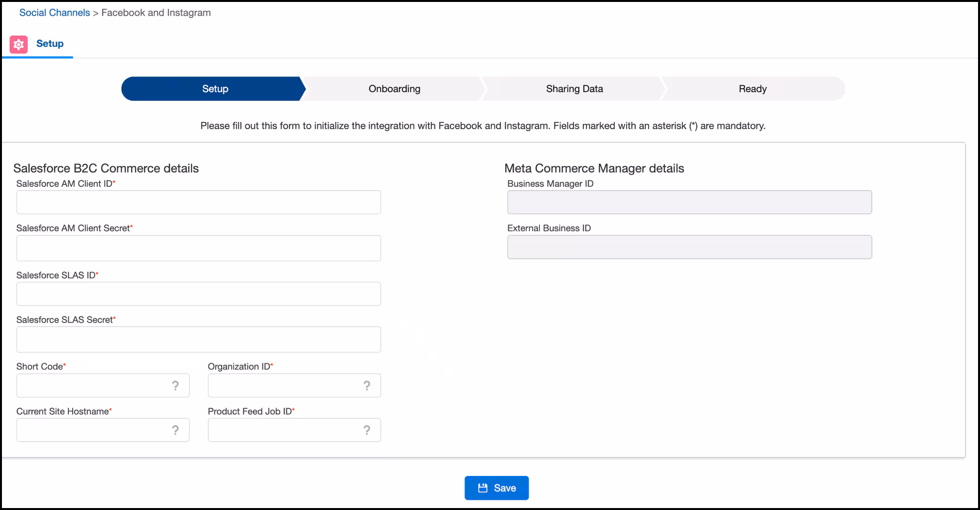Click the floppy disk icon on Save
This screenshot has width=980, height=510.
click(483, 488)
